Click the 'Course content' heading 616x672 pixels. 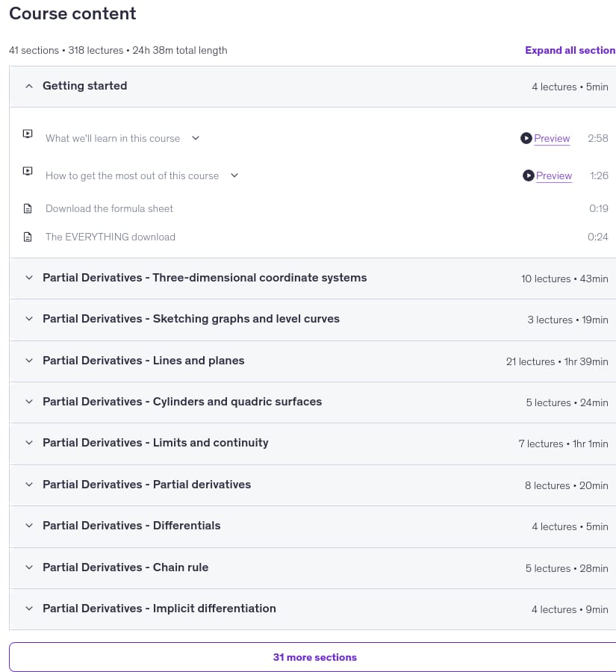click(72, 13)
